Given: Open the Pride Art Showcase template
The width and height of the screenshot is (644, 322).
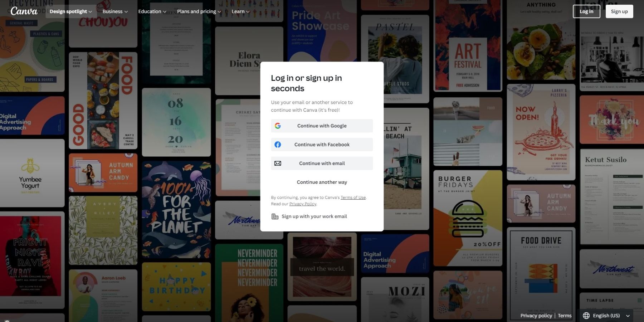Looking at the screenshot, I should (x=322, y=31).
